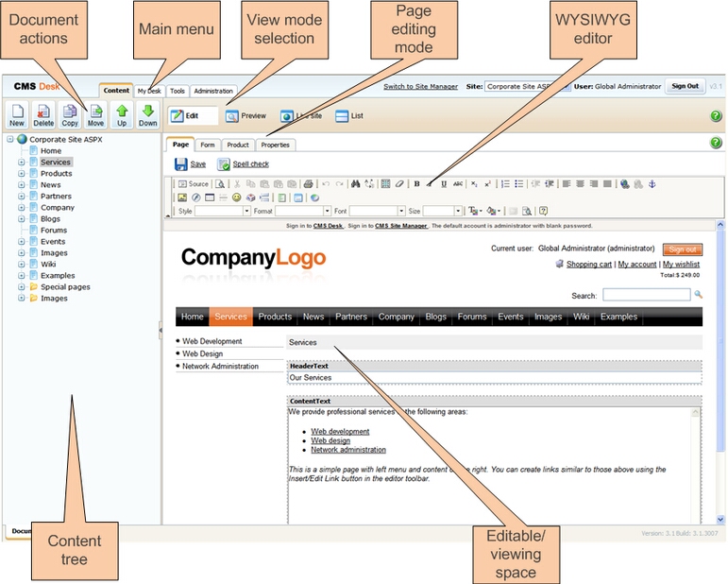728x584 pixels.
Task: Click the Sign Out button
Action: coord(685,86)
